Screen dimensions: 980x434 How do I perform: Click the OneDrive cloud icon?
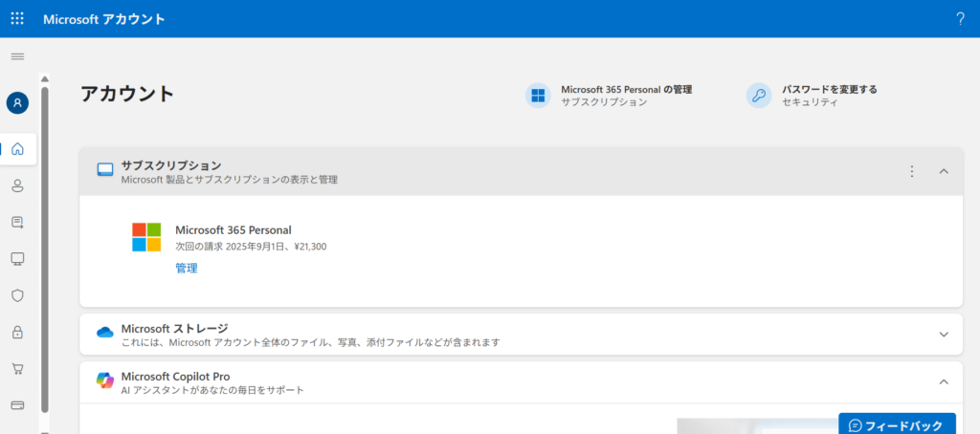(x=104, y=333)
